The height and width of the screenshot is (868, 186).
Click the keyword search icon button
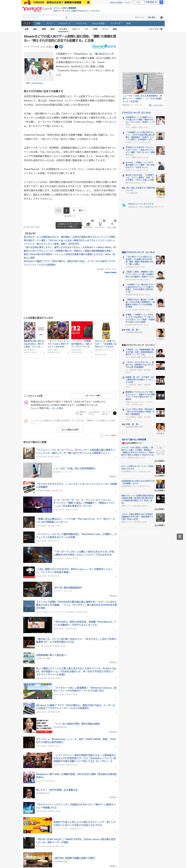pos(66,18)
